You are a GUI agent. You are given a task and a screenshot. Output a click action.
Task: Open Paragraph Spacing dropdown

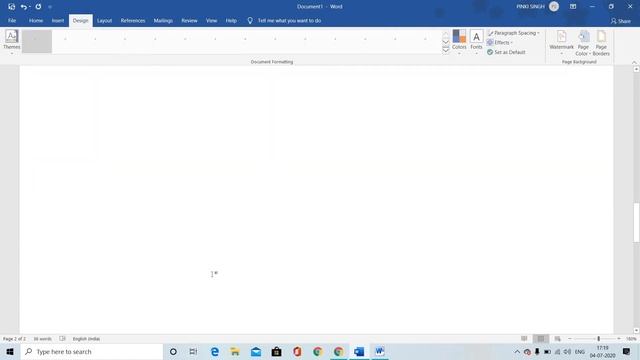(514, 33)
